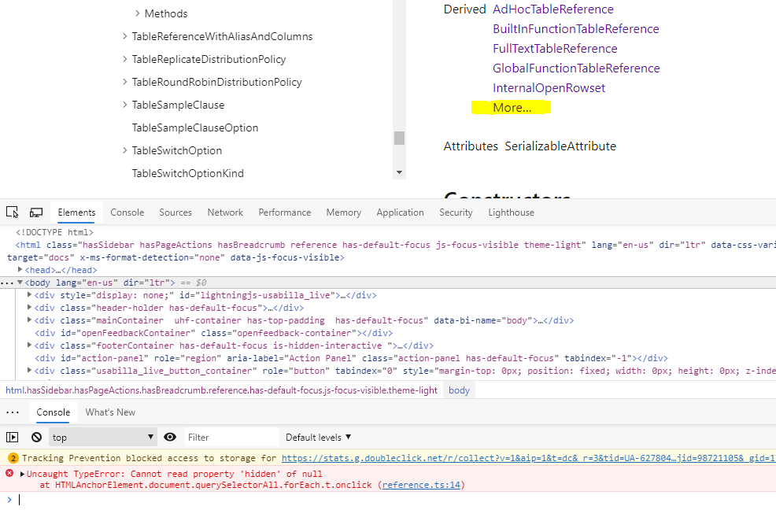The height and width of the screenshot is (532, 776).
Task: Expand TableReplicateDistributionPolicy node
Action: (x=124, y=59)
